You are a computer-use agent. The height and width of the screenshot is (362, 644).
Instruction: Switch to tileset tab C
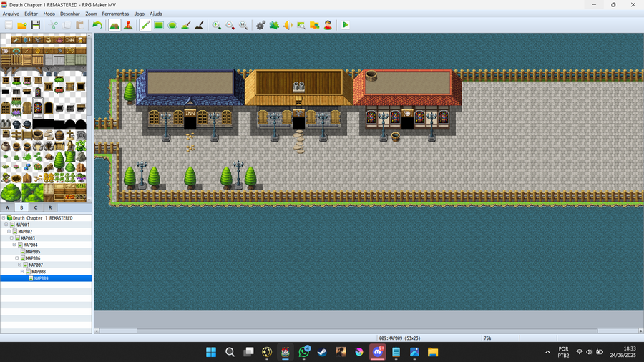(x=36, y=207)
